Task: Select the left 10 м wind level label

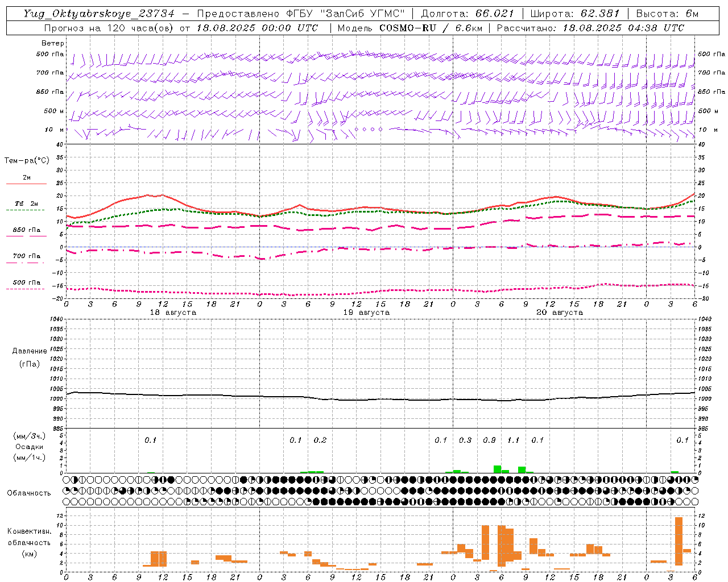Action: click(54, 130)
